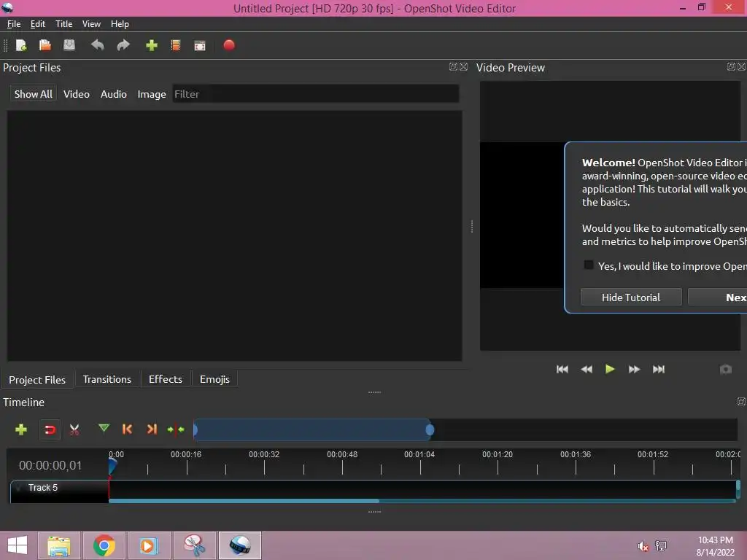Image resolution: width=747 pixels, height=560 pixels.
Task: Open network status tray icon
Action: [661, 545]
